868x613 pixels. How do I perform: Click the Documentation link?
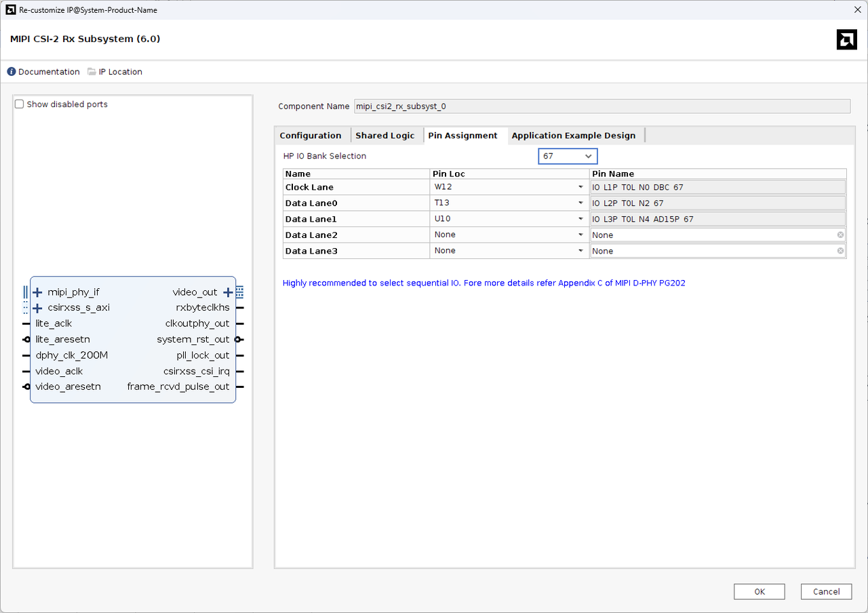coord(49,72)
